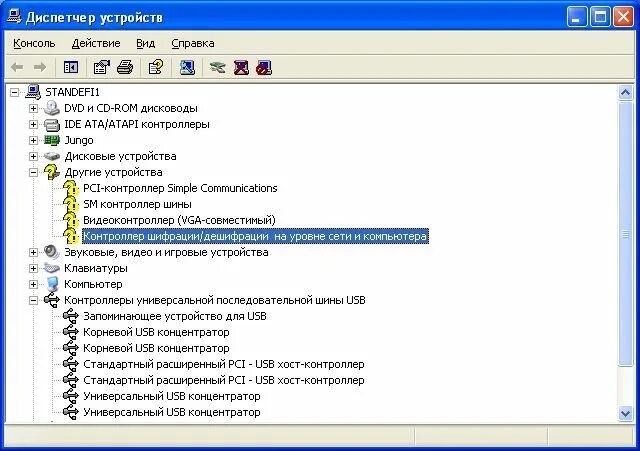
Task: Toggle the console tree pane icon
Action: [x=71, y=67]
